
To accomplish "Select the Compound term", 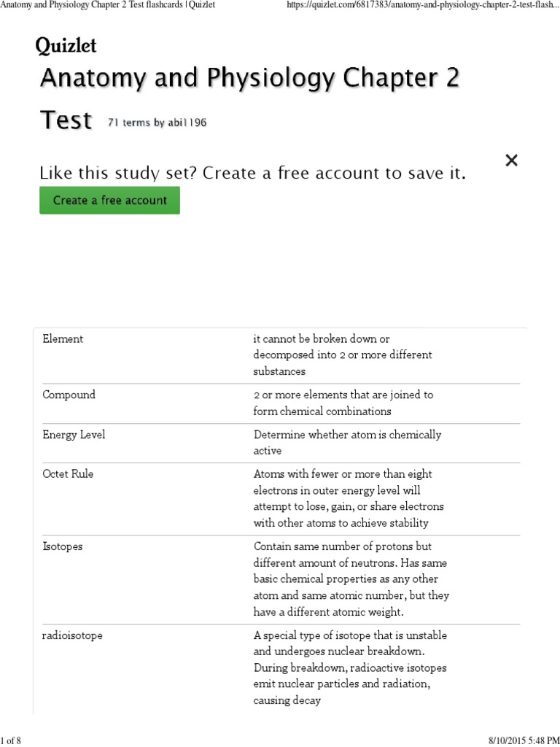I will click(x=69, y=395).
